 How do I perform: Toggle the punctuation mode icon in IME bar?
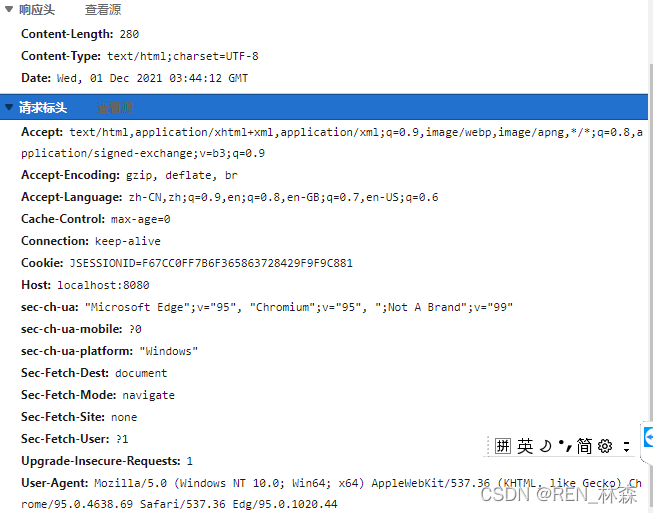pyautogui.click(x=565, y=446)
